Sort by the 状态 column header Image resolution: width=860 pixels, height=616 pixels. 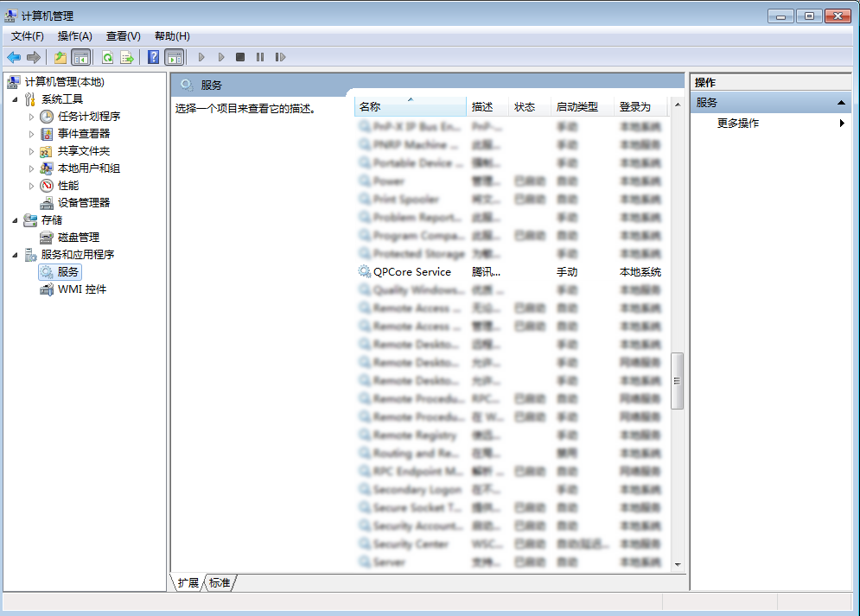(x=530, y=107)
